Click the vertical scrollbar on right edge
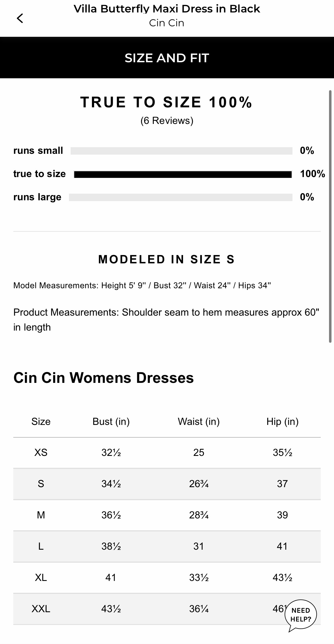This screenshot has width=334, height=644. point(330,216)
